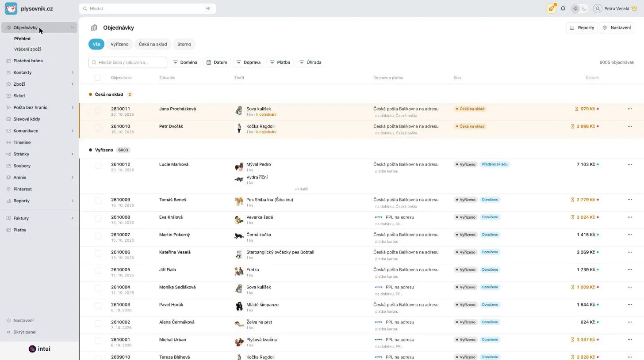644x360 pixels.
Task: Open Petra Veselá user avatar menu
Action: click(598, 8)
